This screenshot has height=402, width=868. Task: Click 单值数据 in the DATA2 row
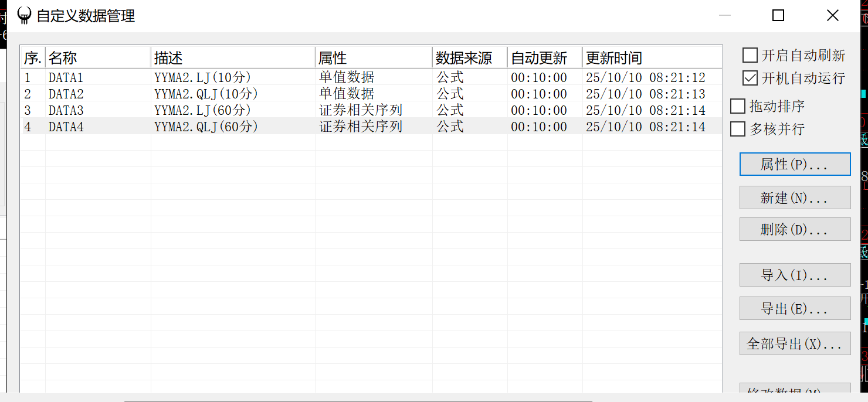[x=347, y=94]
